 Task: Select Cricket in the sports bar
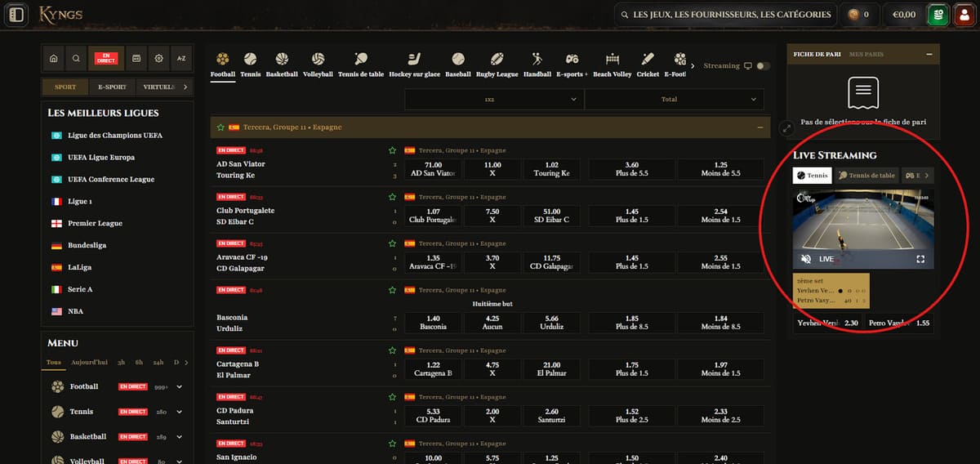tap(648, 65)
